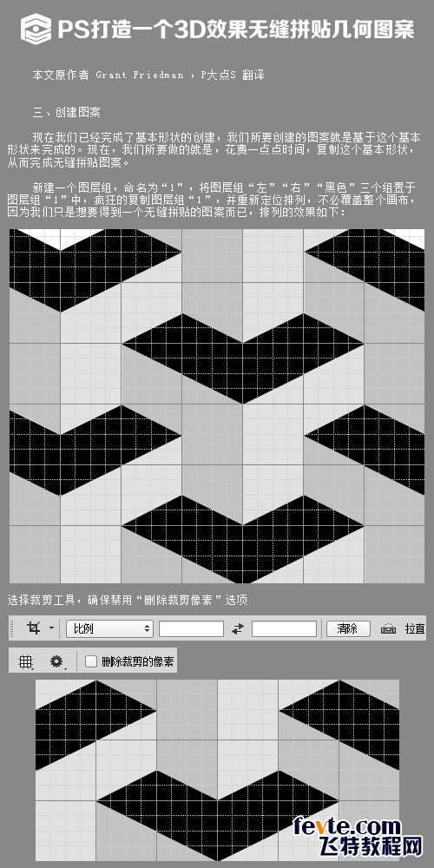
Task: Toggle 删除裁剪的像素 checkbox
Action: pos(91,661)
